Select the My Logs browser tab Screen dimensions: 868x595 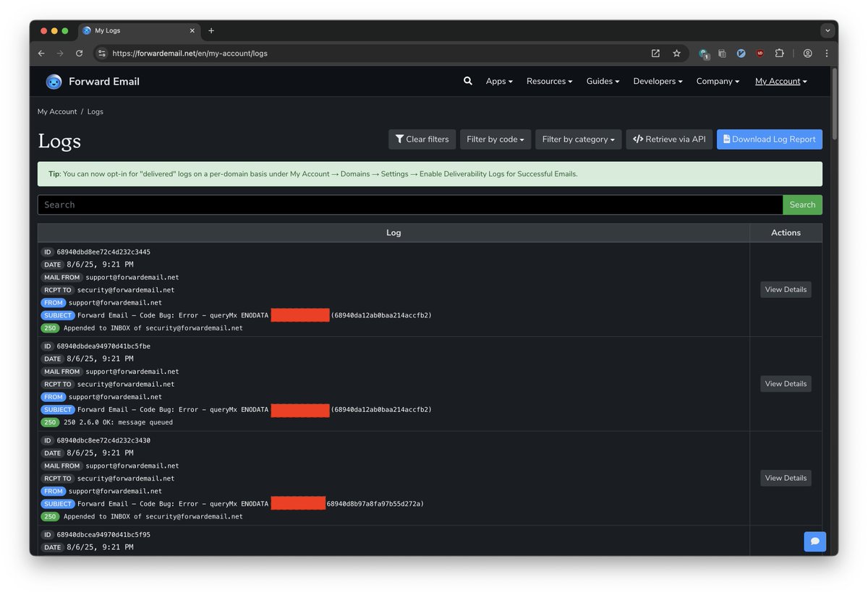click(137, 31)
